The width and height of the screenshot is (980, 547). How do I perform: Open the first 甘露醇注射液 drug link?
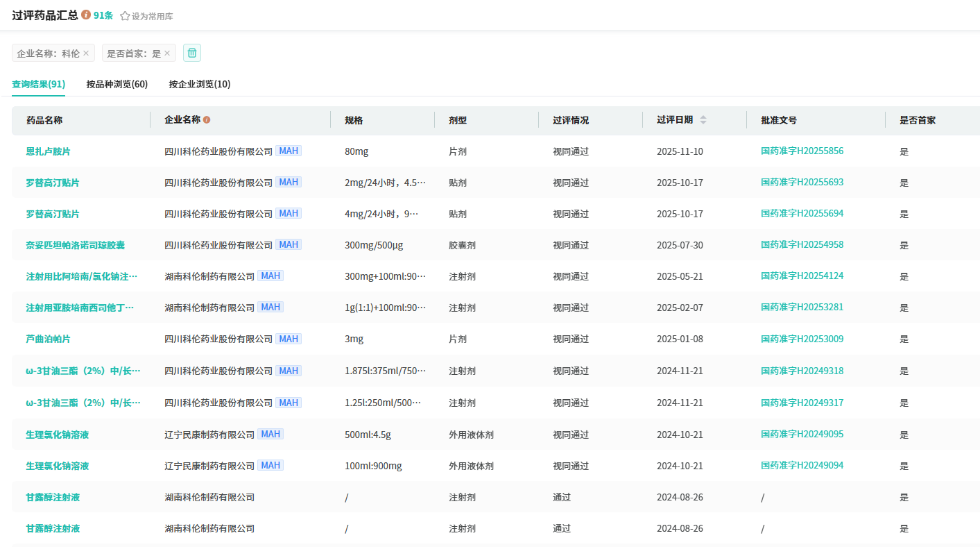(53, 497)
